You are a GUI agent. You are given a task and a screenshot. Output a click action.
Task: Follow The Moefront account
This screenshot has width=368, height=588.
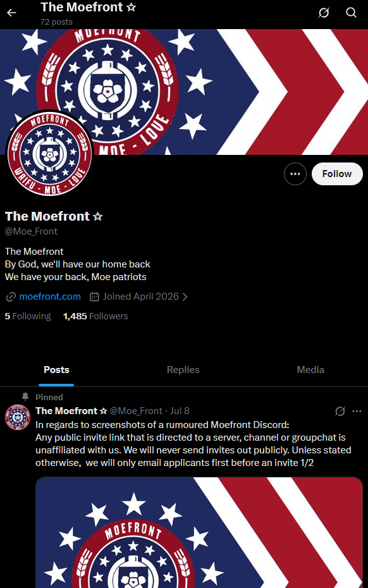[x=337, y=174]
